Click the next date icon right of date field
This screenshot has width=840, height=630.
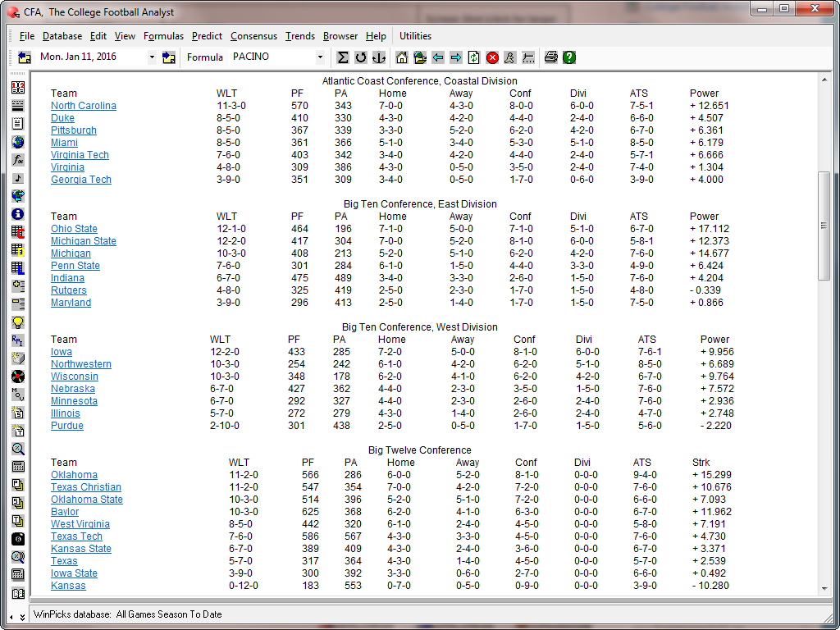tap(169, 57)
